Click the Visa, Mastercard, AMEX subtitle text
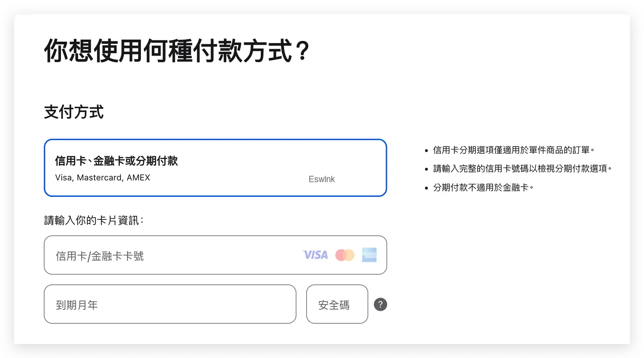 click(x=103, y=178)
